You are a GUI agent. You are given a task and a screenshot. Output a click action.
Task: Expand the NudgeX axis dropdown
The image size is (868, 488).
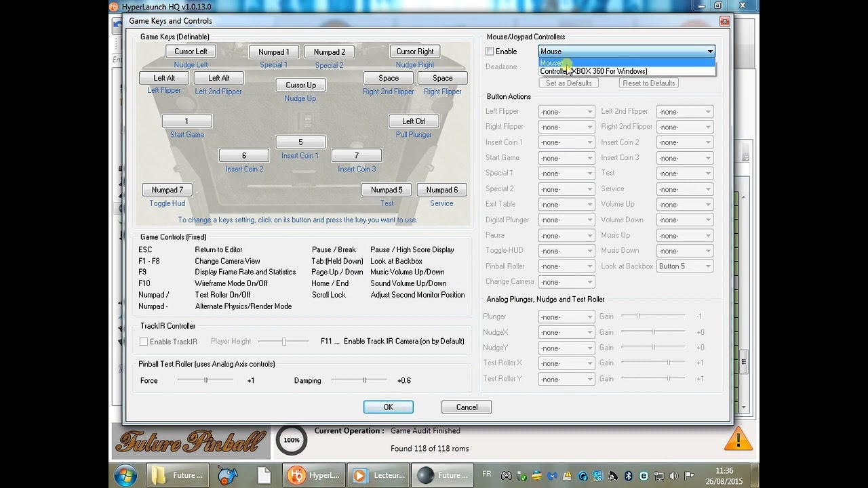[x=566, y=333]
